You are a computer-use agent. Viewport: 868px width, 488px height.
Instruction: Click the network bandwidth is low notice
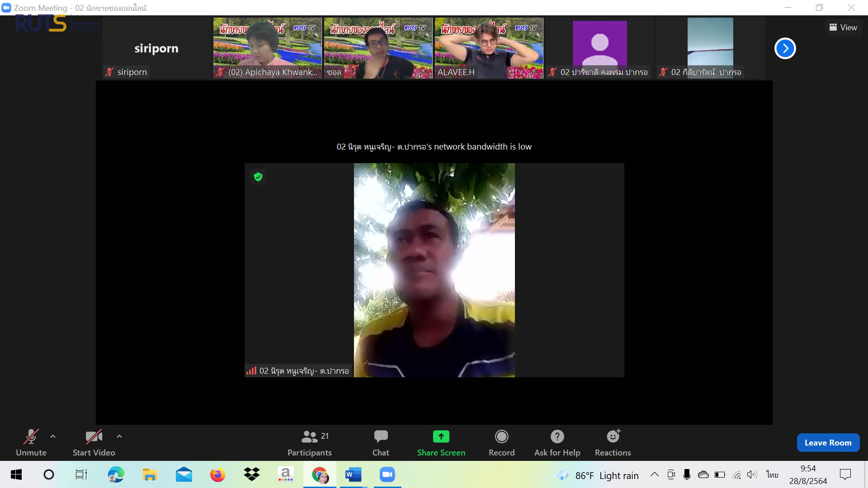tap(434, 147)
